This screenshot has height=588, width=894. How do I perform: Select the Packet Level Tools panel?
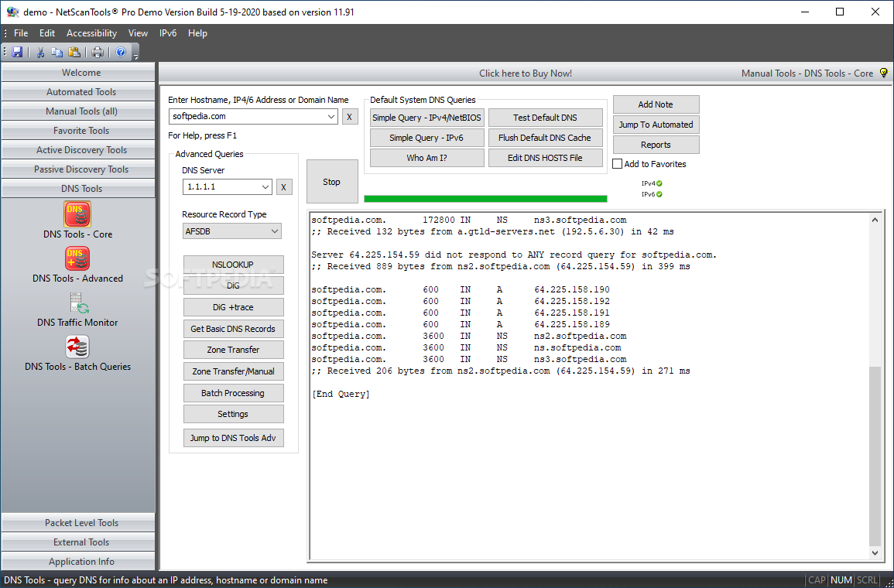click(x=78, y=522)
